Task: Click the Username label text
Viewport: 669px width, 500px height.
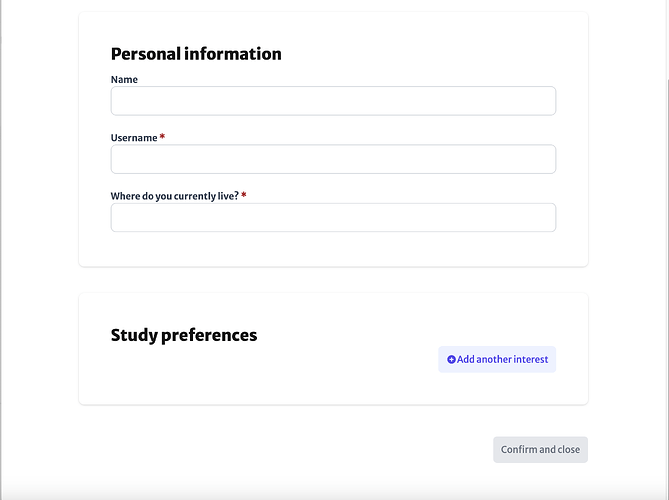Action: (134, 138)
